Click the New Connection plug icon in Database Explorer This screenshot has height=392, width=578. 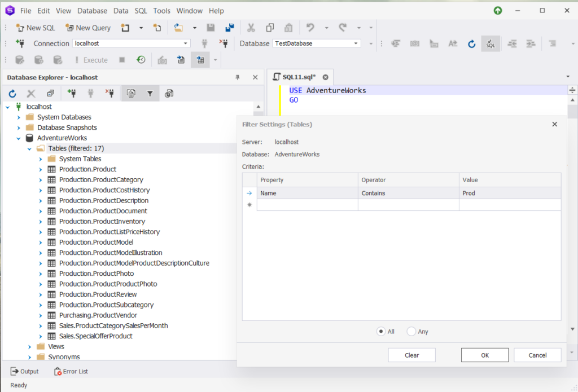(72, 94)
